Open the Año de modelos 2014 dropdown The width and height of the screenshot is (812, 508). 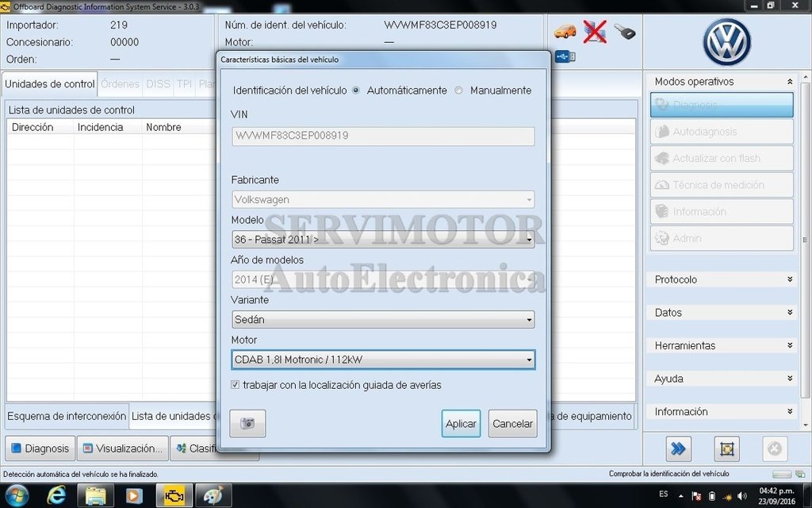(x=383, y=279)
